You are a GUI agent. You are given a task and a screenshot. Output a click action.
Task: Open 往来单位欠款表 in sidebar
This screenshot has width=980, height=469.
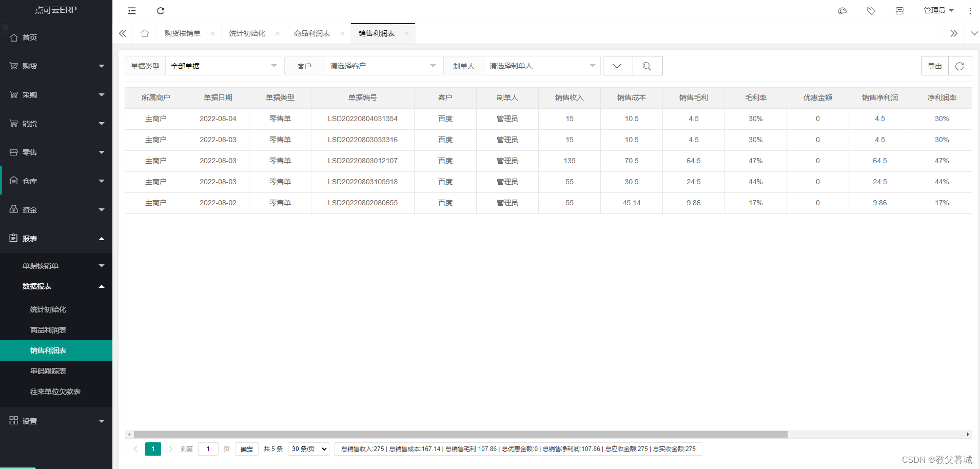coord(56,392)
